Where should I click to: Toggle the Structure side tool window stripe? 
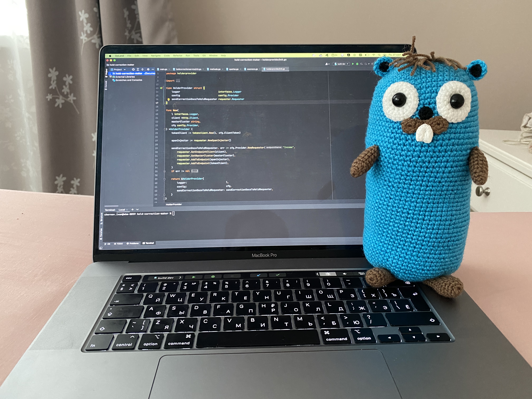tap(102, 218)
